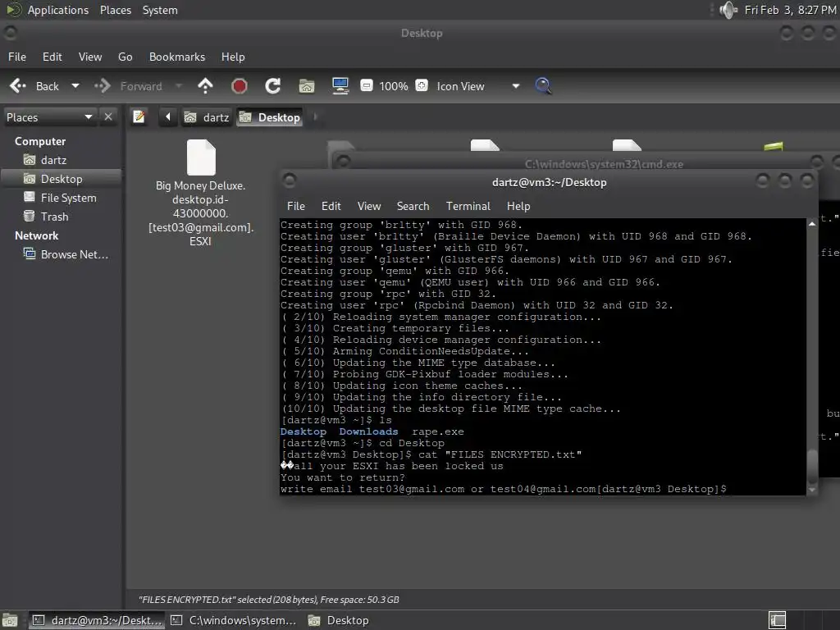Image resolution: width=840 pixels, height=630 pixels.
Task: Switch to C:\windows\system taskbar button
Action: point(234,620)
